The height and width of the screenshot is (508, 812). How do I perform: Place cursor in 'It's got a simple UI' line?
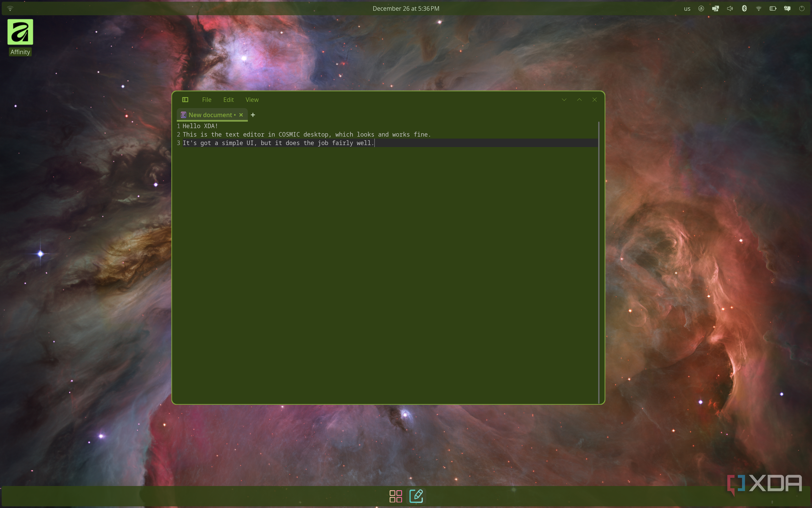[x=279, y=143]
